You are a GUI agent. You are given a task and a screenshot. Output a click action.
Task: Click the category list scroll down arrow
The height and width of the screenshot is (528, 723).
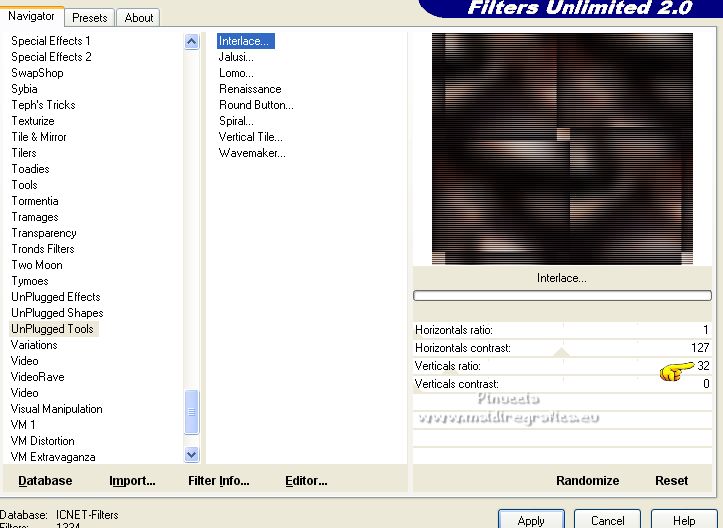pos(191,455)
